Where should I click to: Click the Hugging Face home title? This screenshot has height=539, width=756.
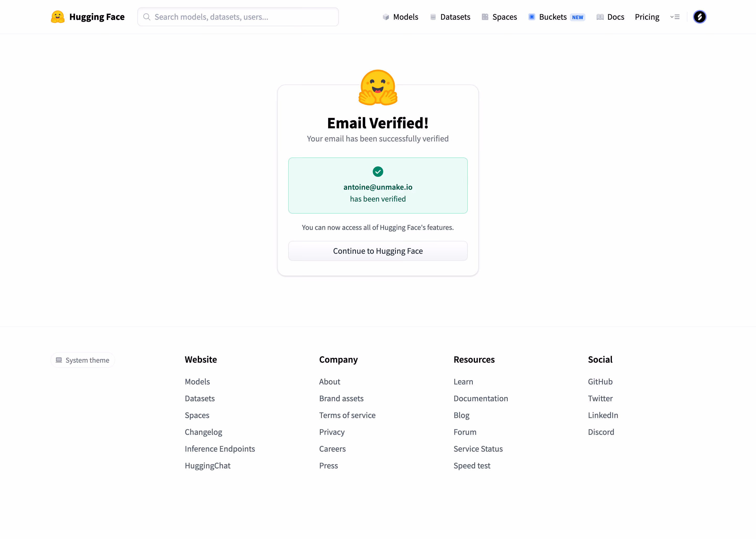pyautogui.click(x=97, y=17)
